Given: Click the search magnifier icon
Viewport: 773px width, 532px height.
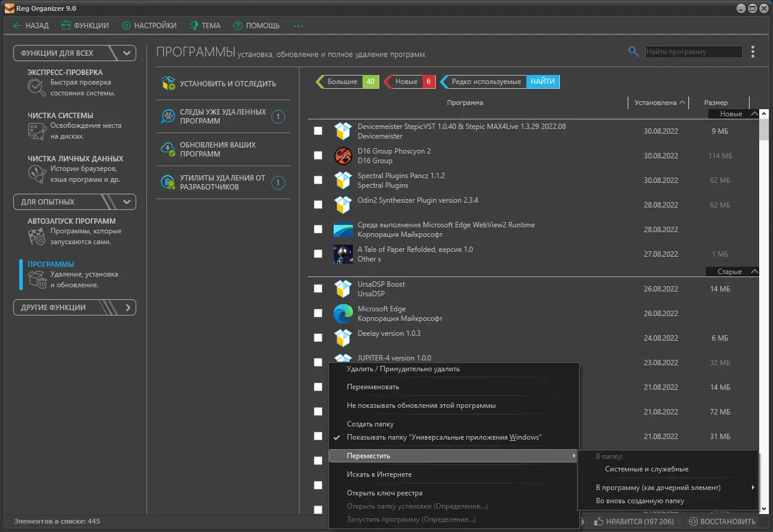Looking at the screenshot, I should pos(633,52).
